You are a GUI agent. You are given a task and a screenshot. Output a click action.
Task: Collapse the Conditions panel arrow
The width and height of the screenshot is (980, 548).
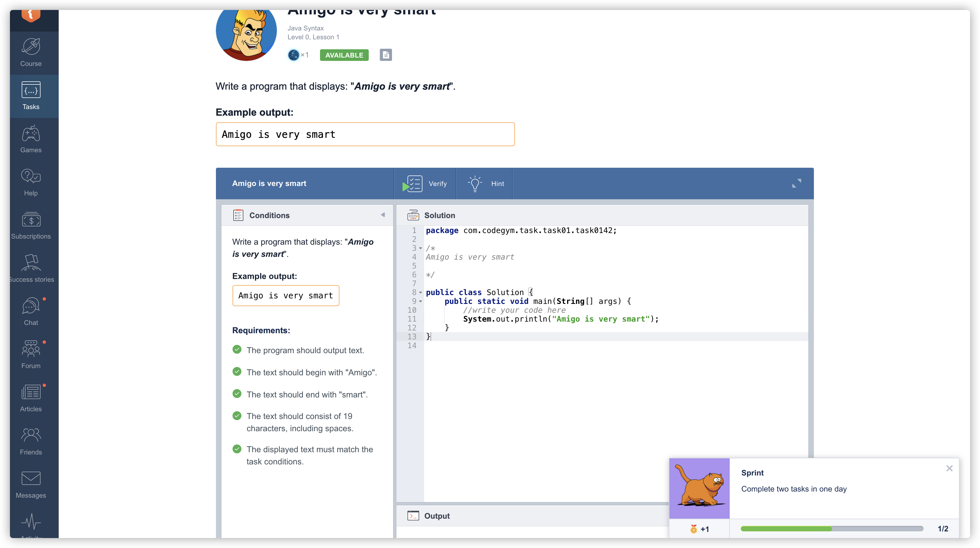pyautogui.click(x=383, y=215)
